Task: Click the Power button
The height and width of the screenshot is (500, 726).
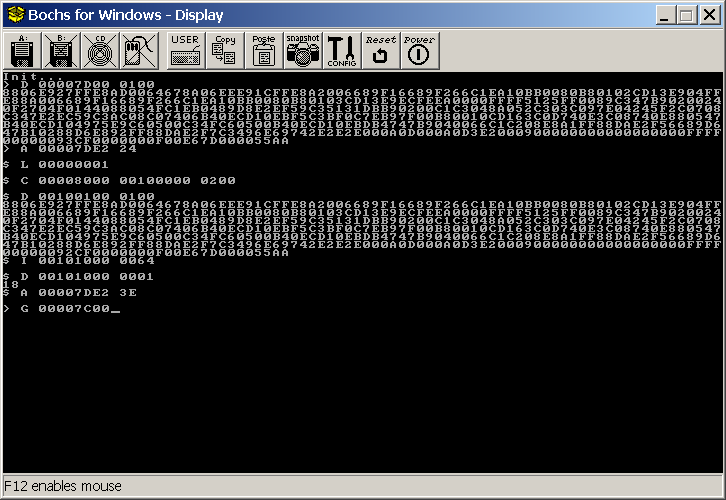Action: 419,50
